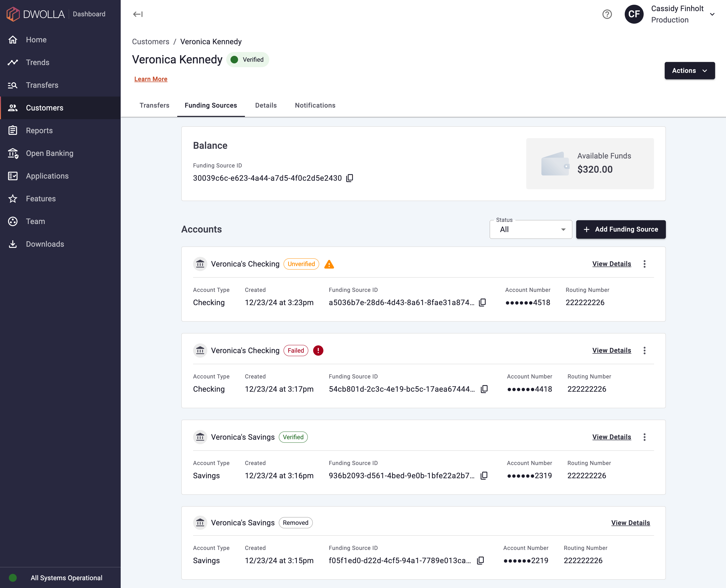Expand the Cassidy Finholt account menu chevron
The height and width of the screenshot is (588, 726).
click(x=712, y=14)
